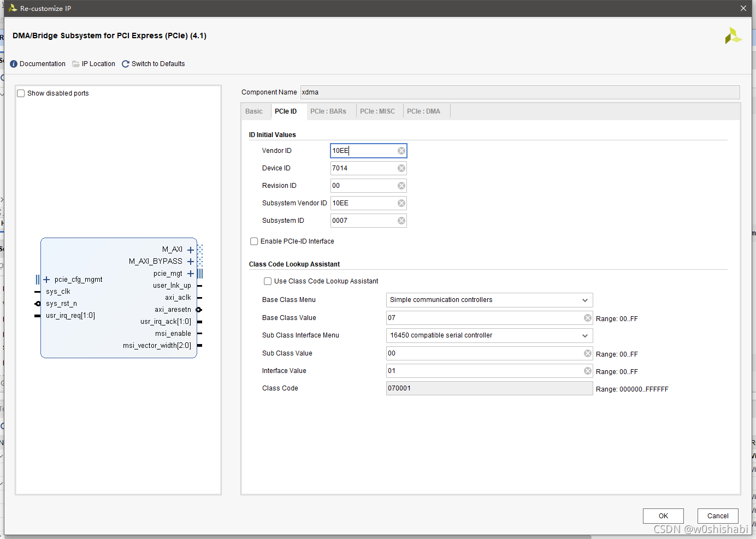Select the sys_clk port label
This screenshot has width=756, height=539.
coord(58,292)
